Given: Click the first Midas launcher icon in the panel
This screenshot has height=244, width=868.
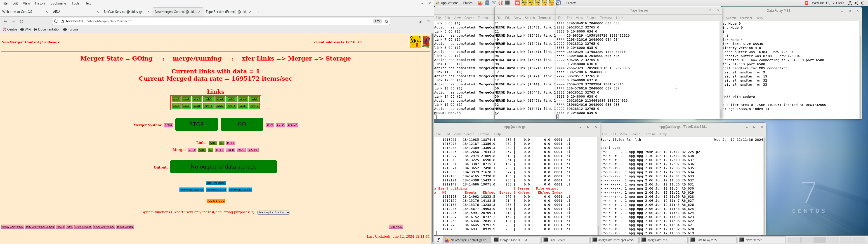Looking at the screenshot, I should 524,3.
